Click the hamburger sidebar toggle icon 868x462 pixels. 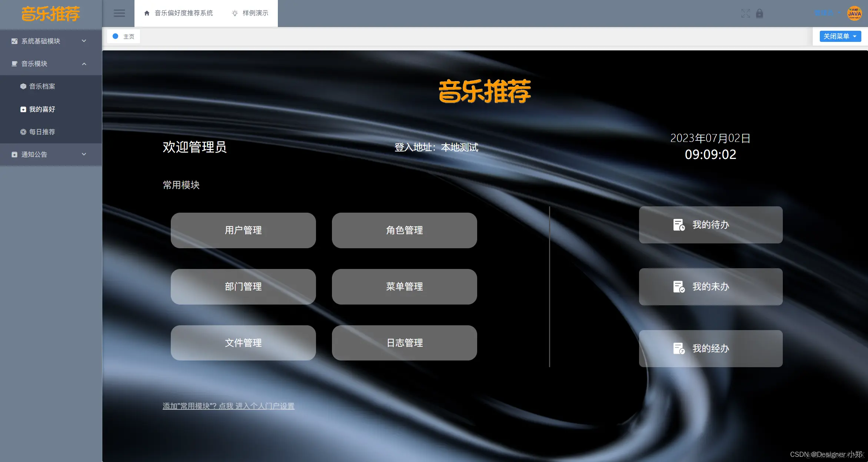(119, 13)
